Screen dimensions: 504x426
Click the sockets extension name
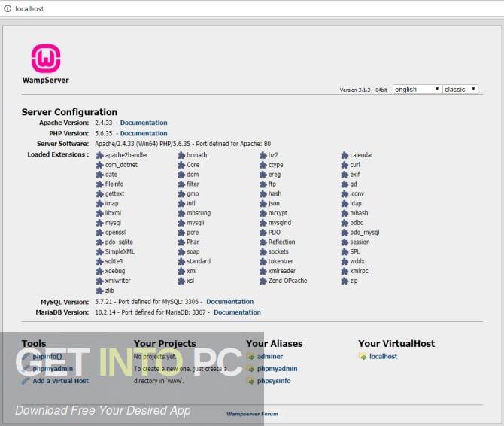click(278, 251)
